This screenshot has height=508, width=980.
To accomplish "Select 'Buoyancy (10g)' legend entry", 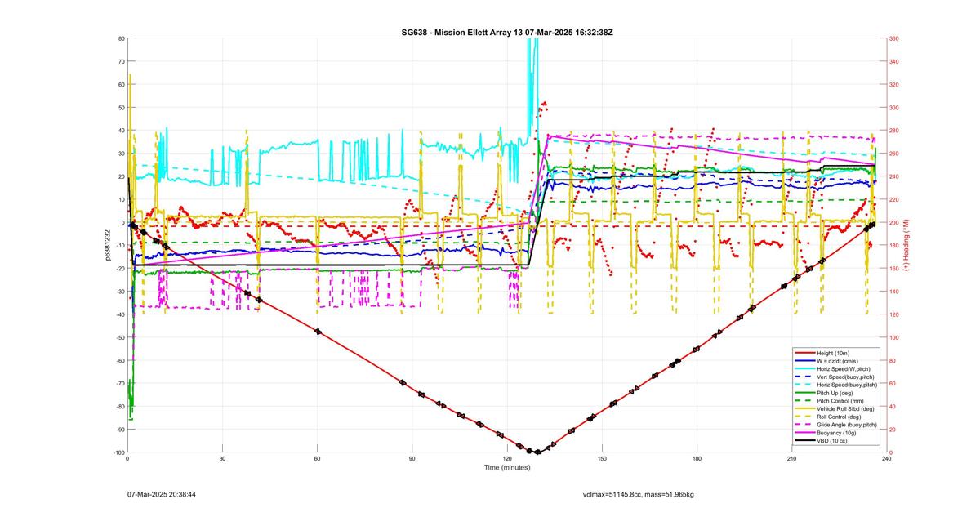I will pyautogui.click(x=835, y=432).
